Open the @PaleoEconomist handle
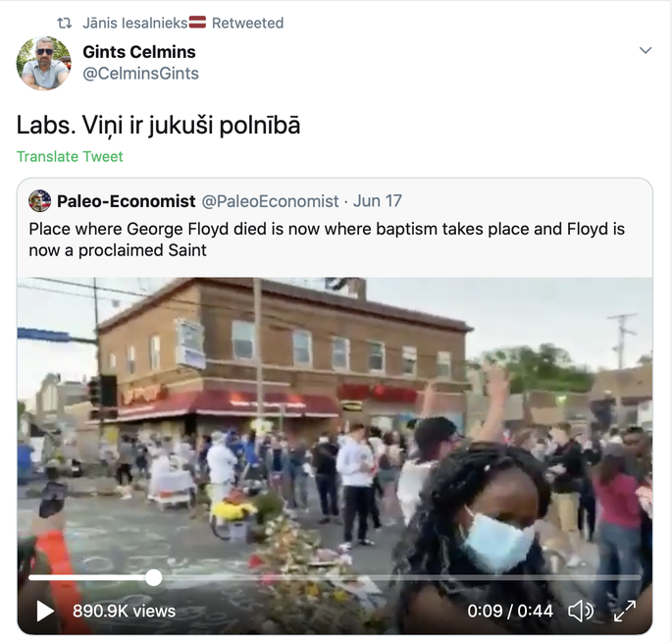The width and height of the screenshot is (672, 641). pyautogui.click(x=270, y=201)
